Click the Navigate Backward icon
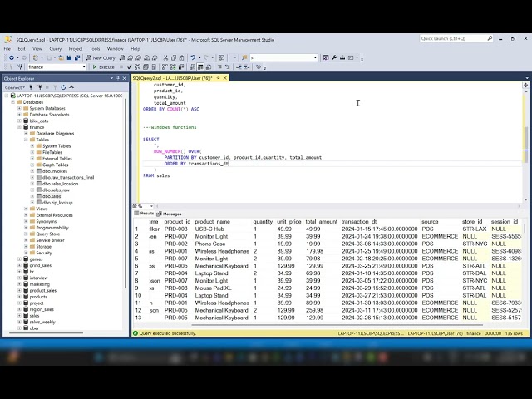 click(12, 57)
